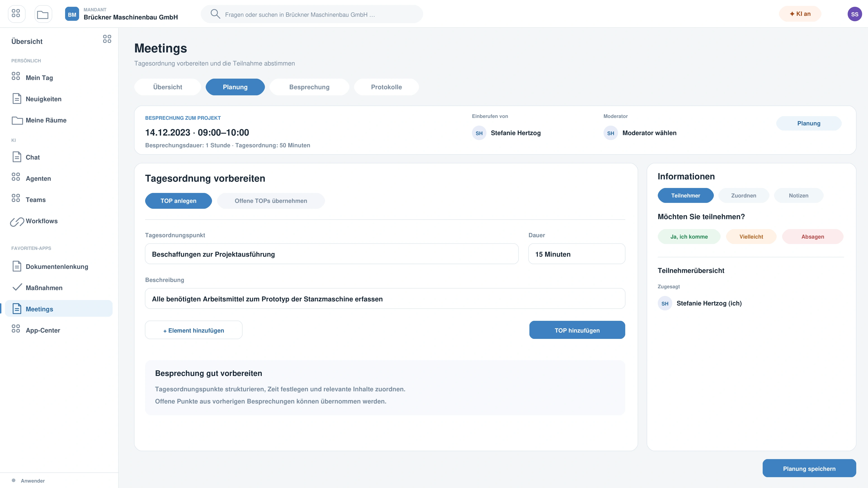Select the Teilnehmer information tab
This screenshot has height=488, width=868.
click(685, 195)
